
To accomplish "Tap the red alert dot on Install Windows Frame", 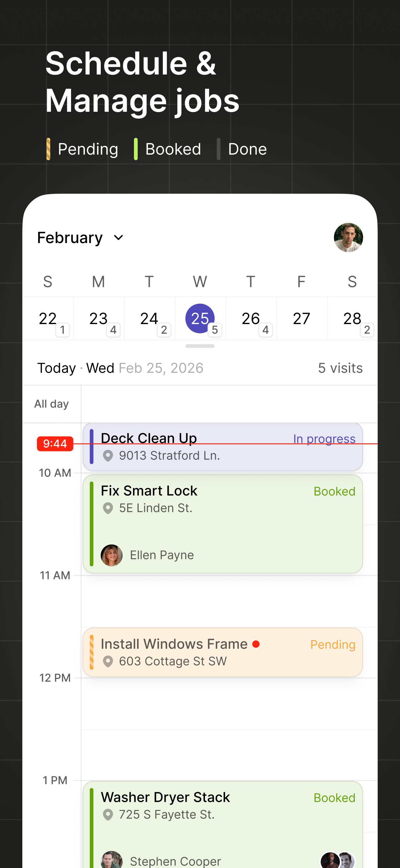I will 256,644.
